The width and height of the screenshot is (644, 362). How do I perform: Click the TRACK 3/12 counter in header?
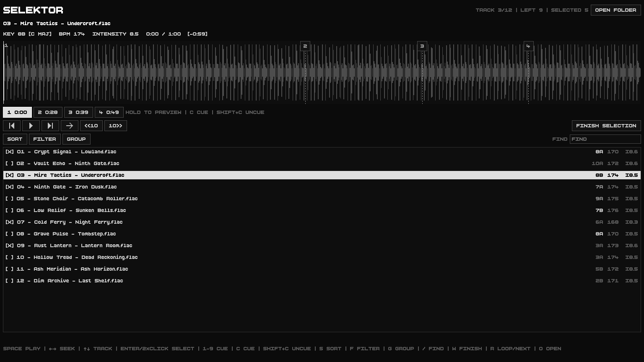point(494,10)
